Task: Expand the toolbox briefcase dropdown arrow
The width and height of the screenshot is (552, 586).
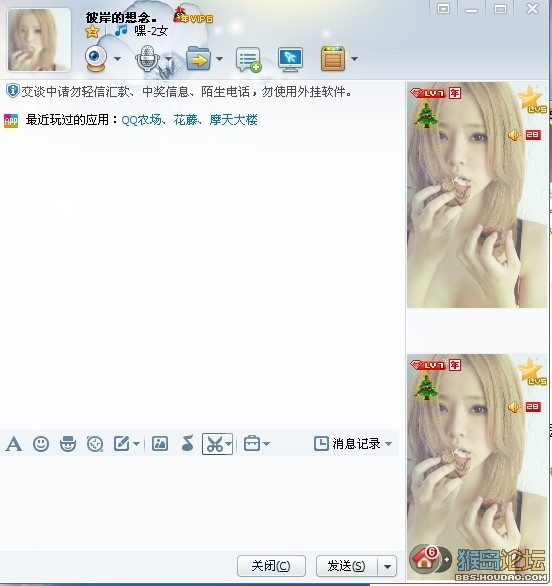Action: click(x=266, y=444)
